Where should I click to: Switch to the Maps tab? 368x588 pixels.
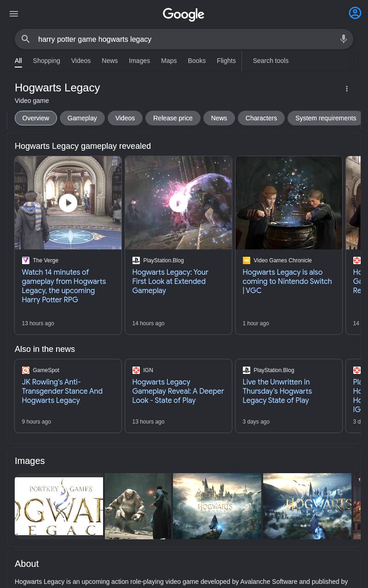(x=169, y=61)
